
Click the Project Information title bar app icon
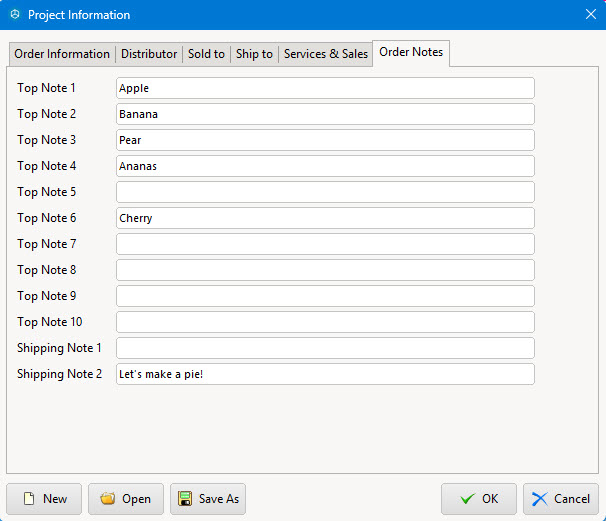[15, 15]
